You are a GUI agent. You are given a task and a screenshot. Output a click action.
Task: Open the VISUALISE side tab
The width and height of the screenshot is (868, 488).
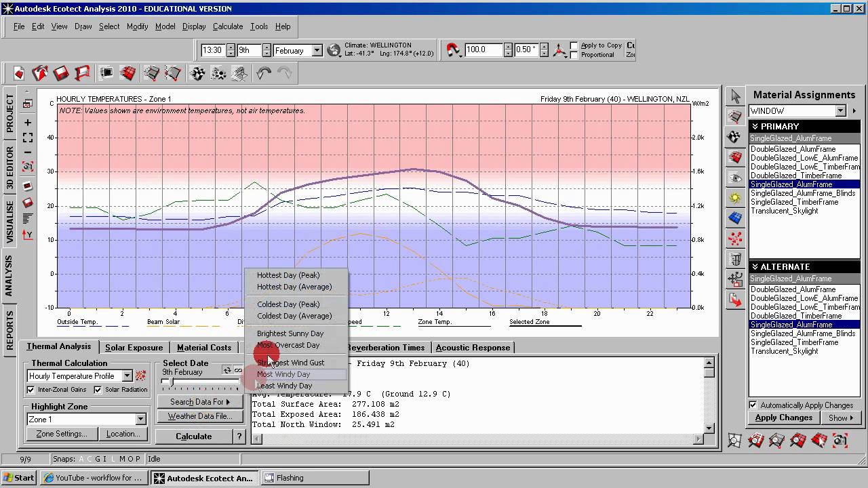click(10, 222)
